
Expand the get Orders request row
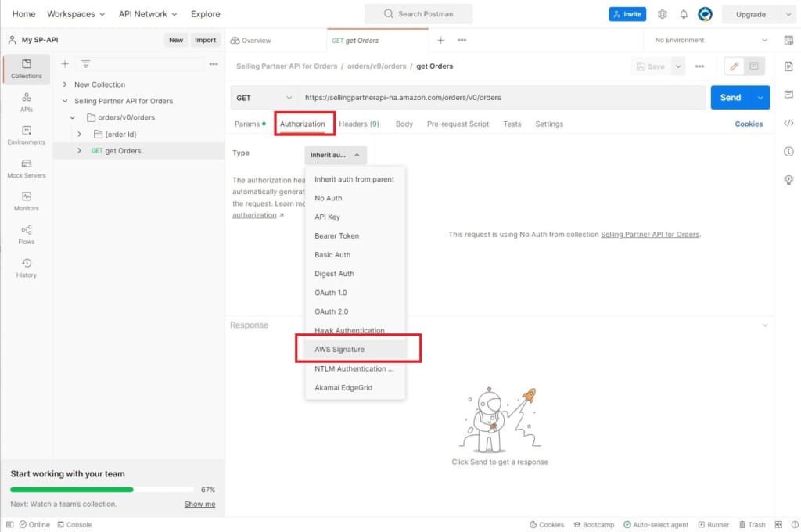coord(80,151)
